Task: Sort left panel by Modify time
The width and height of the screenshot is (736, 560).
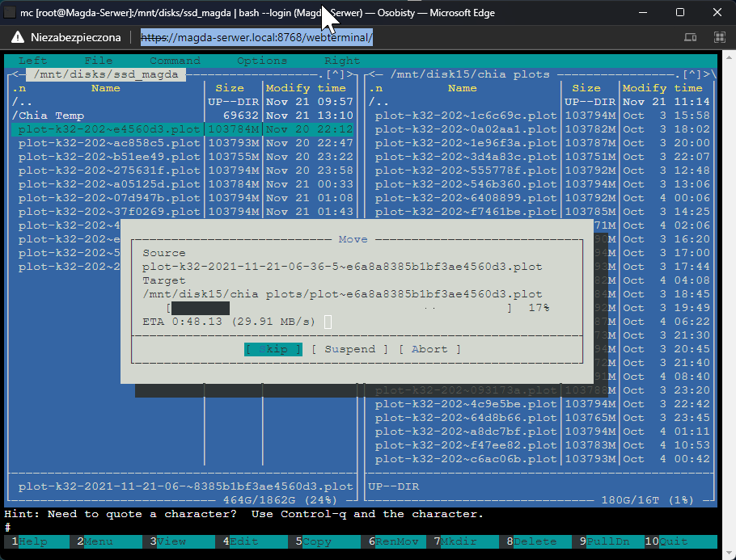Action: click(x=306, y=88)
